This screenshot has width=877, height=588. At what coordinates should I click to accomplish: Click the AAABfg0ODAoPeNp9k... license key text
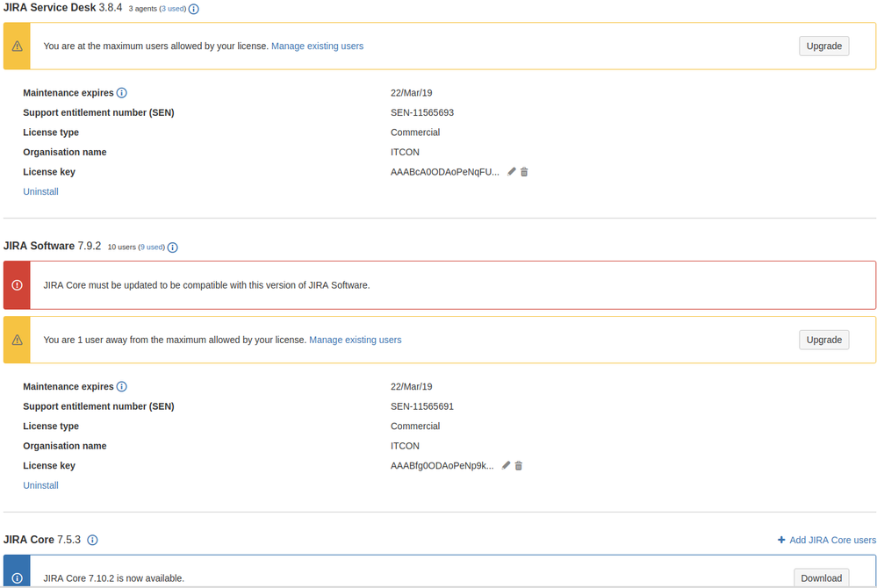click(442, 466)
